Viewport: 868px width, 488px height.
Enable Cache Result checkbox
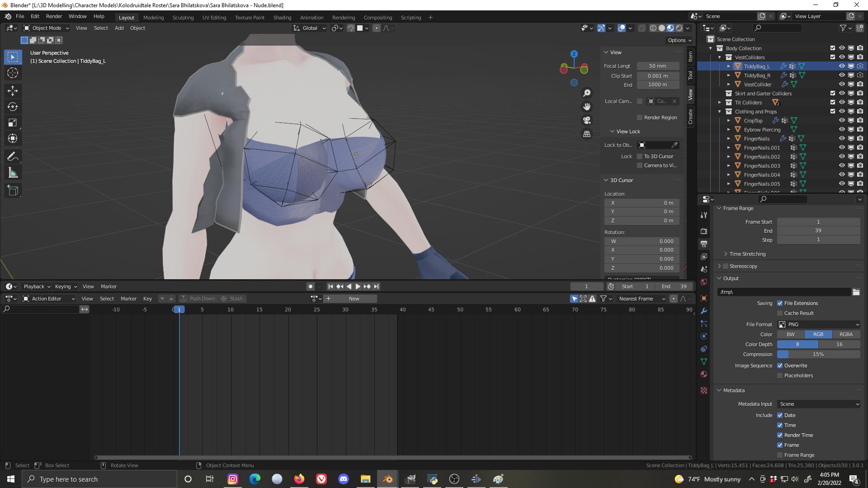click(780, 313)
